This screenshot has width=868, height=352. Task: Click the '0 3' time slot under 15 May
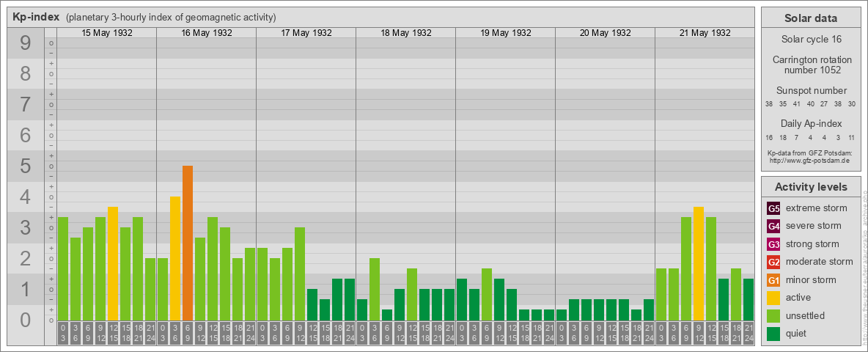tap(63, 333)
